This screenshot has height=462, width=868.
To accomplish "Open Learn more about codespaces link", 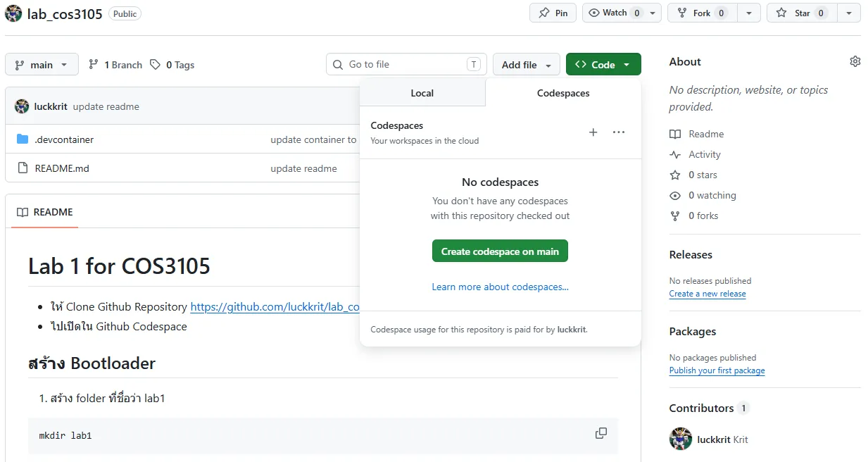I will coord(500,287).
